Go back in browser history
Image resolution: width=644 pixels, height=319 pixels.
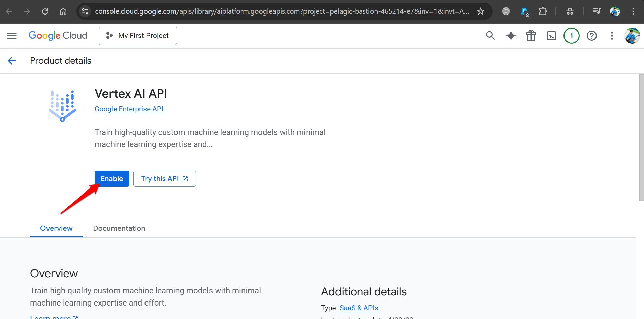click(x=9, y=11)
